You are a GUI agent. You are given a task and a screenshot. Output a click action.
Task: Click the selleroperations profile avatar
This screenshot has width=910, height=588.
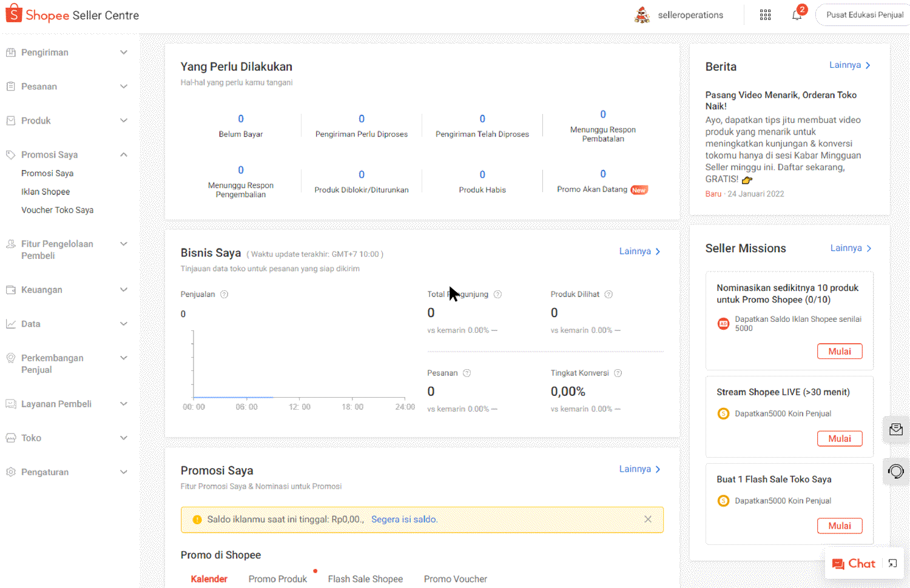[x=641, y=15]
